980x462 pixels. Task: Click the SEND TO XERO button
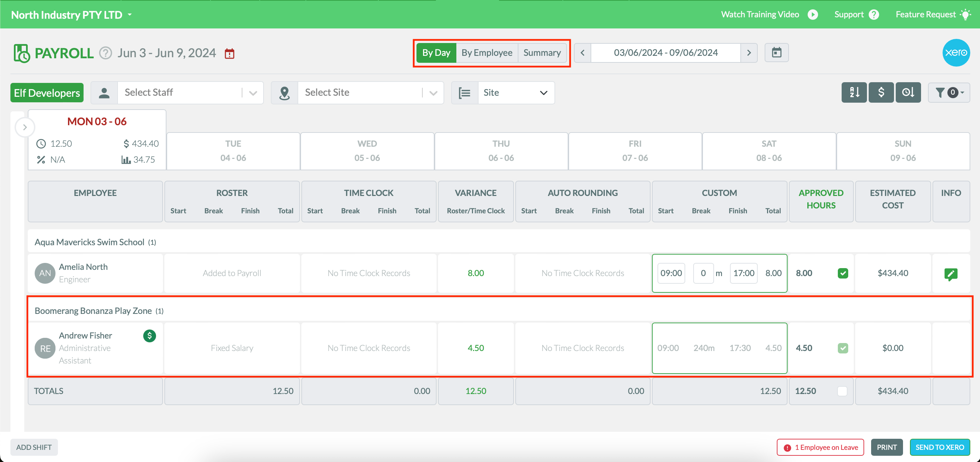940,447
